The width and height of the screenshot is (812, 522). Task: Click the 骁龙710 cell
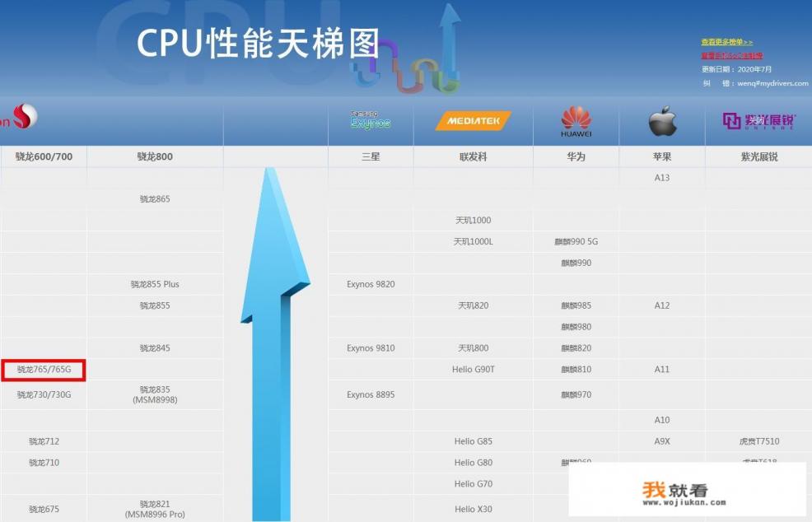[44, 463]
